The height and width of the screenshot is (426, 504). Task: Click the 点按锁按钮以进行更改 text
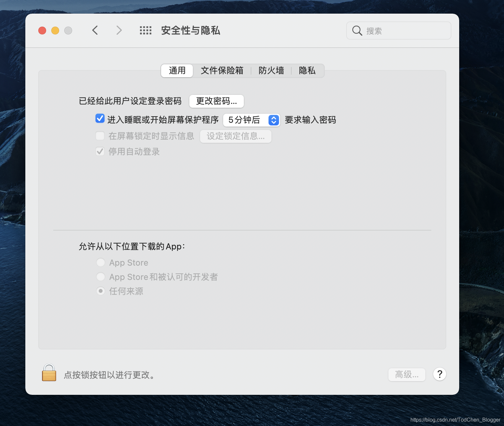coord(110,375)
